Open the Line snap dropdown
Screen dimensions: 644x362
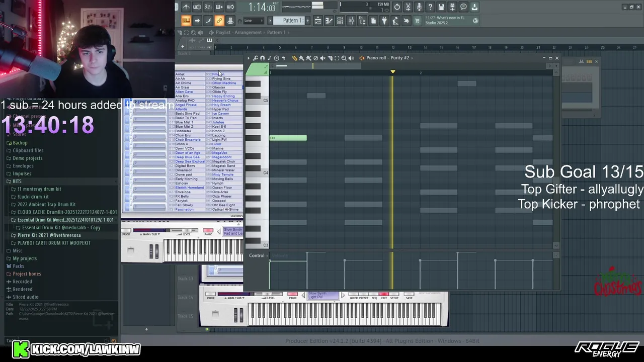click(x=253, y=21)
